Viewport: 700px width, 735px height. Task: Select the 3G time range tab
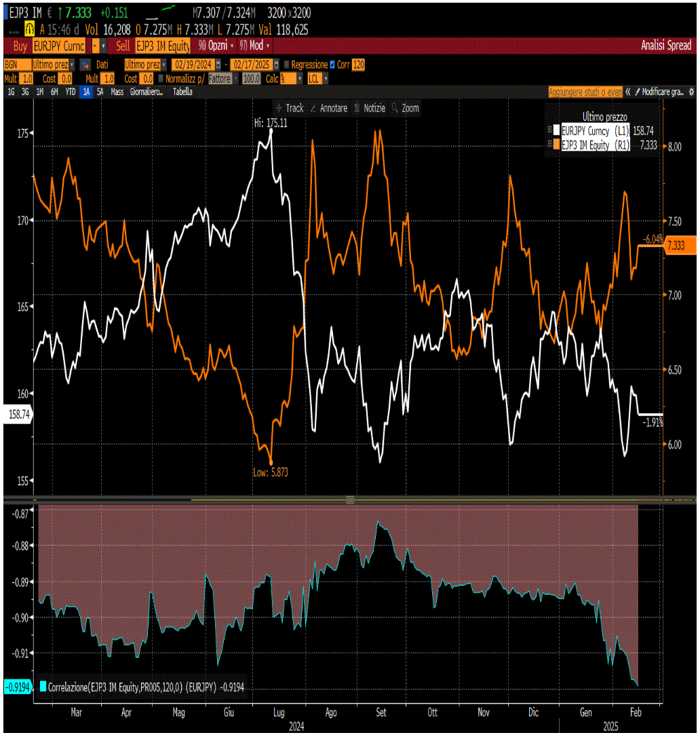click(x=25, y=92)
